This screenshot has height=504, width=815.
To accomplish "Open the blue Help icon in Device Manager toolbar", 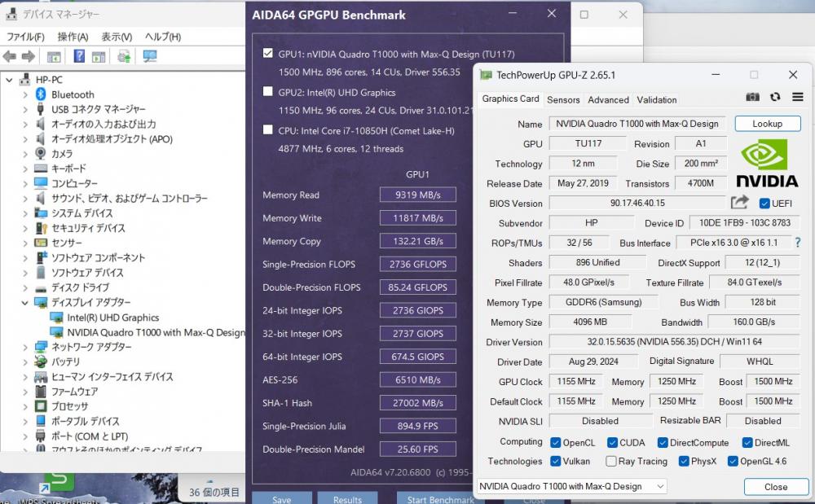I will pyautogui.click(x=79, y=56).
